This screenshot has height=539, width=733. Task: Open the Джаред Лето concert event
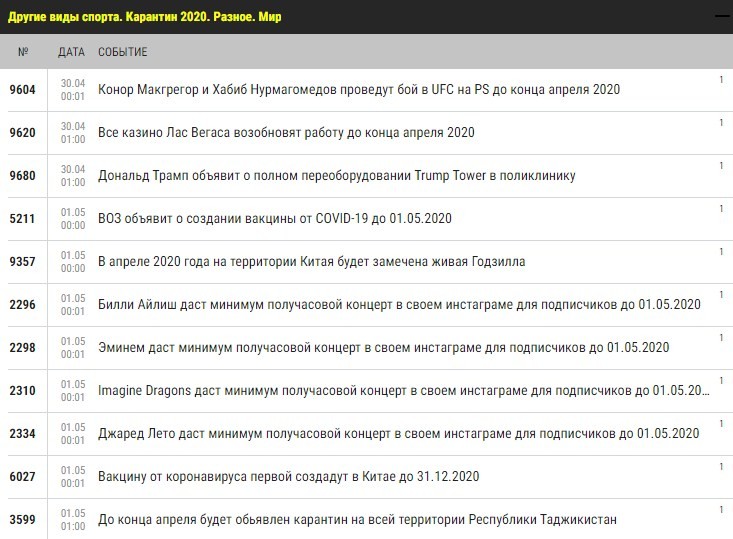coord(398,434)
